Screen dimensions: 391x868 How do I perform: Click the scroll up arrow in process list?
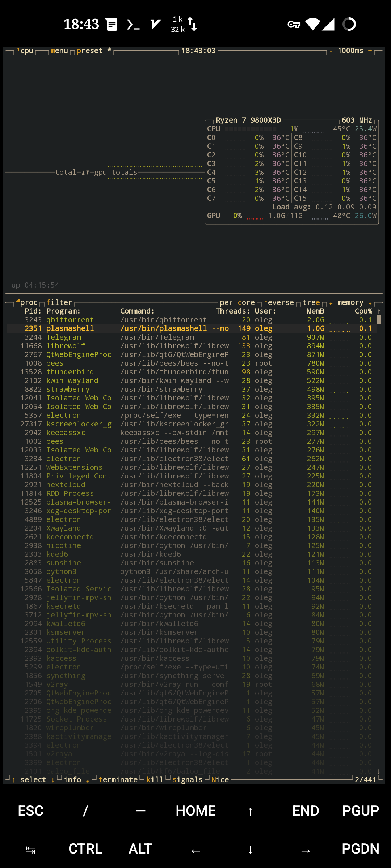point(379,311)
